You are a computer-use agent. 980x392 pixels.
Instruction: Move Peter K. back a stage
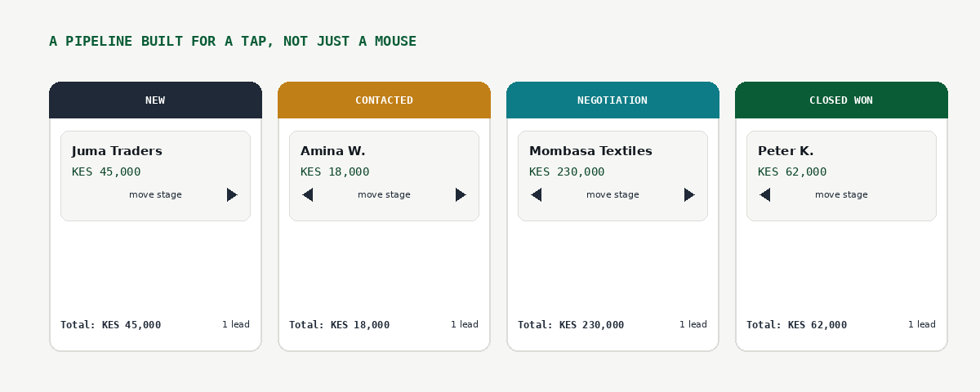(x=764, y=194)
